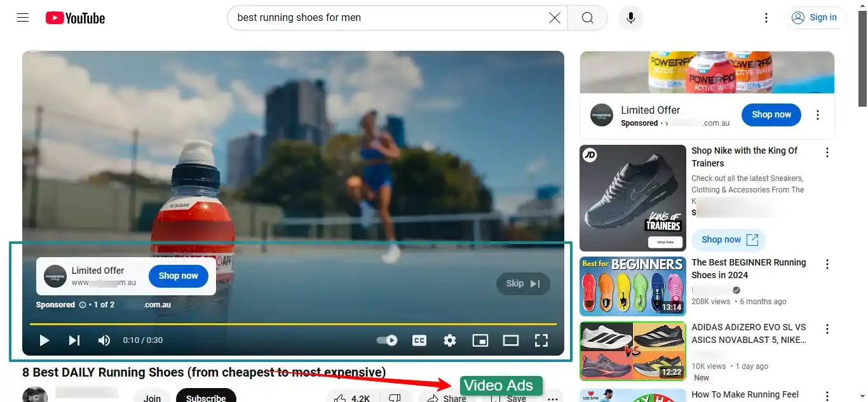Screen dimensions: 868x402
Task: Open the ADIDAS ADIZERO EVO SL video thumbnail
Action: tap(632, 351)
